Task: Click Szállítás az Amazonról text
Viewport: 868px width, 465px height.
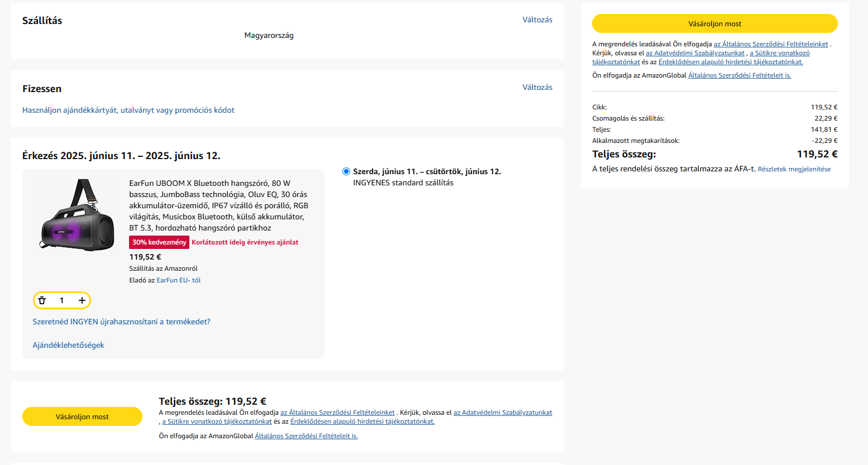Action: [163, 269]
